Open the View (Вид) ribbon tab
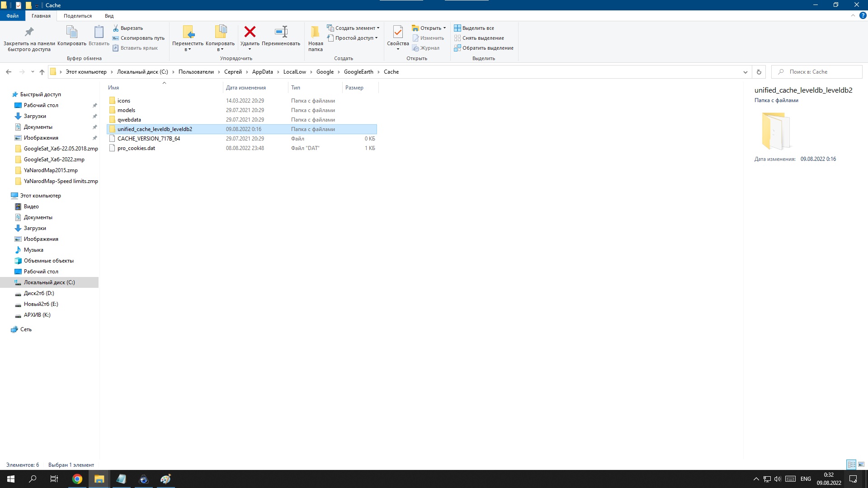The width and height of the screenshot is (868, 488). pos(109,16)
